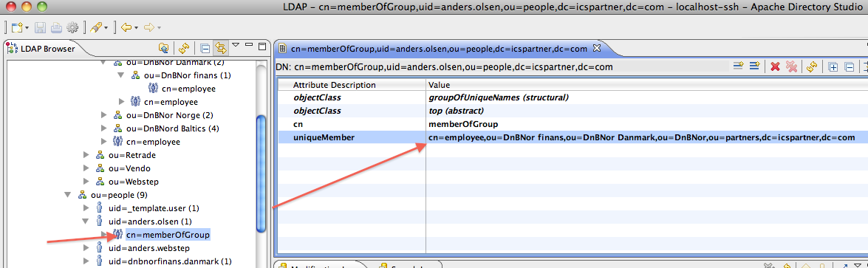868x268 pixels.
Task: Click the Reload icon in entry editor
Action: coord(812,67)
